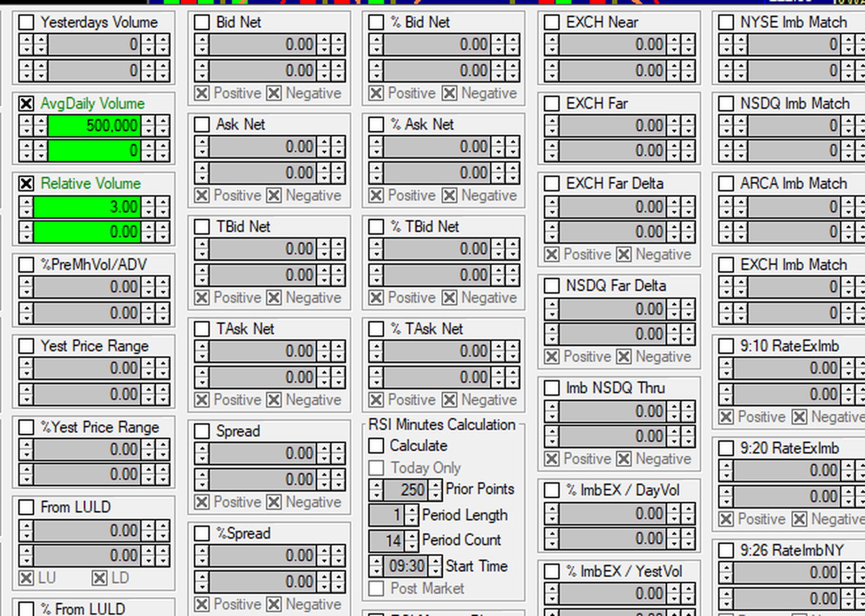The image size is (865, 616).
Task: Toggle Negative under EXCH Far Delta
Action: 624,254
